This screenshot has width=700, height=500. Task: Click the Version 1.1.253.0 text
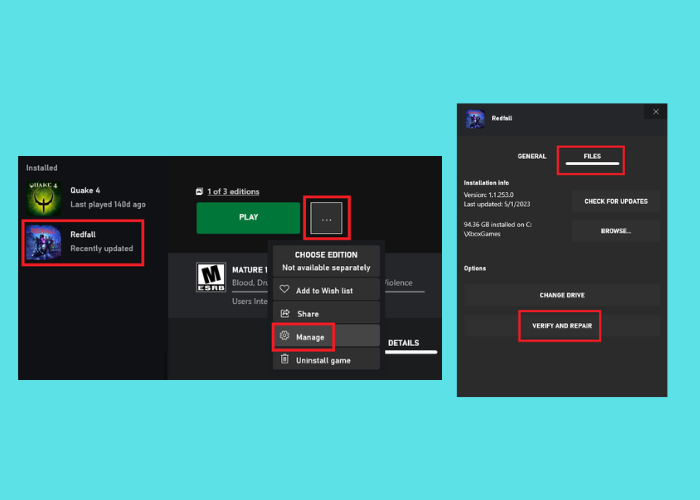(x=488, y=195)
